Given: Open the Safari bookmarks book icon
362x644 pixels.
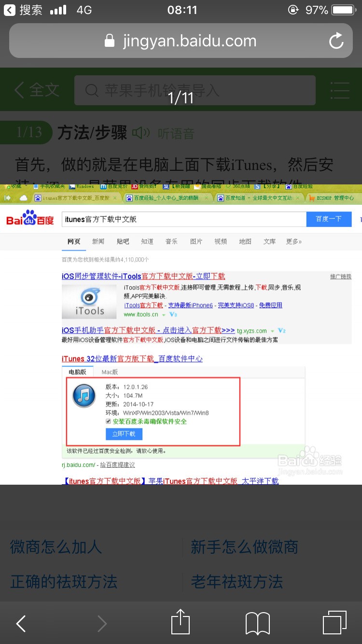Looking at the screenshot, I should [x=258, y=624].
